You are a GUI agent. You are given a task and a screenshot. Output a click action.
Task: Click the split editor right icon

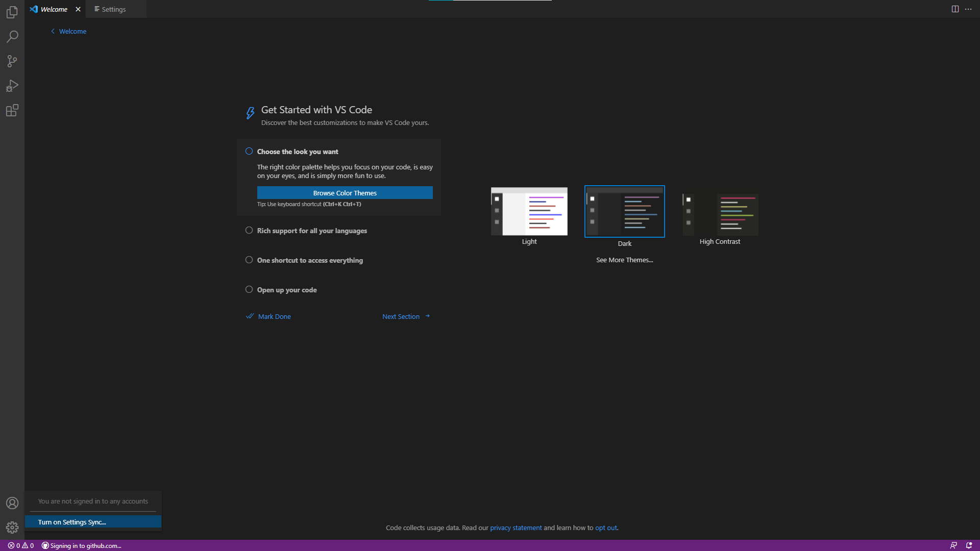tap(955, 9)
